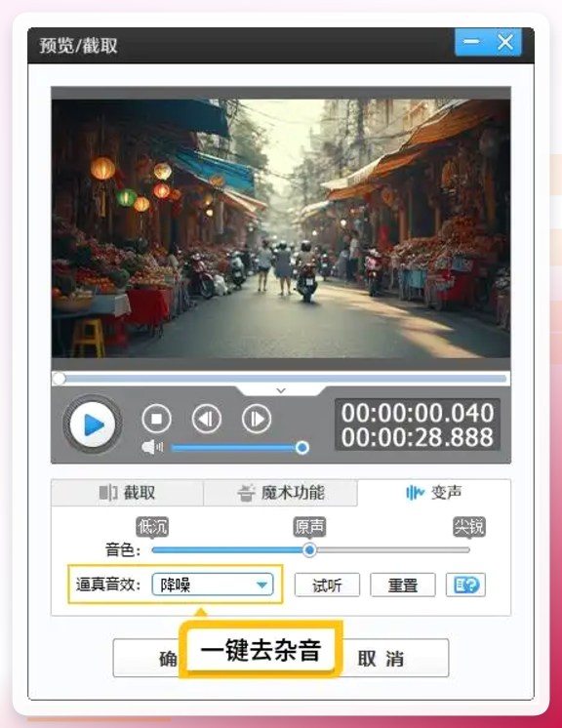Advance one frame with next-frame icon
This screenshot has width=562, height=728.
[257, 420]
